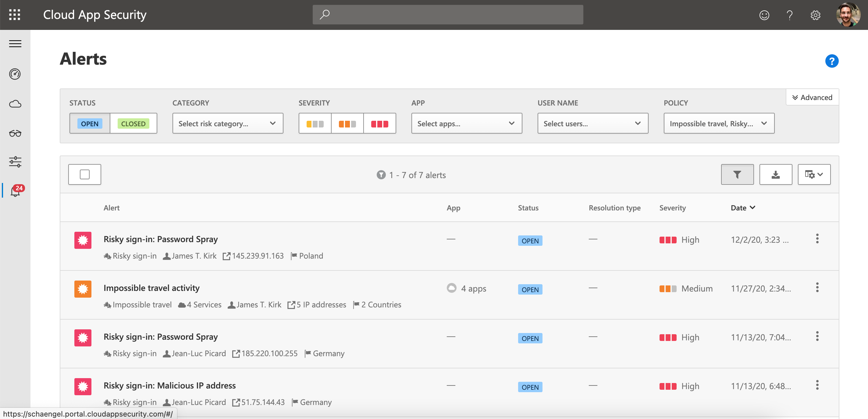This screenshot has height=419, width=868.
Task: Expand the Select apps dropdown
Action: (466, 124)
